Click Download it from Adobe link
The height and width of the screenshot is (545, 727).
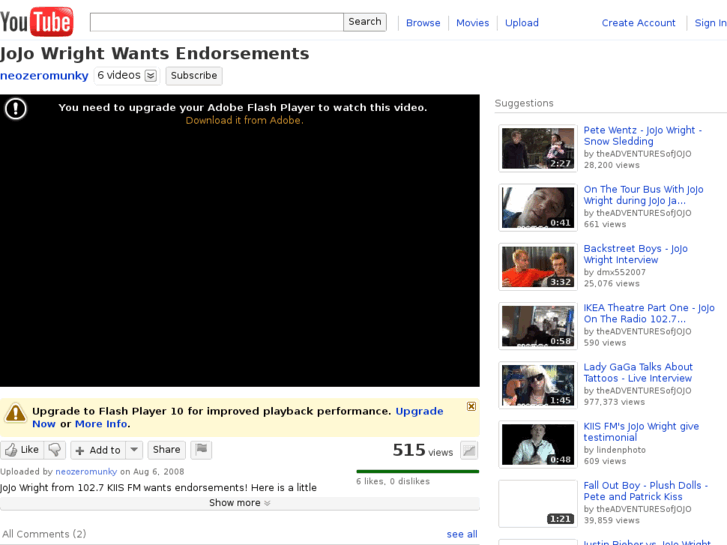(x=244, y=120)
